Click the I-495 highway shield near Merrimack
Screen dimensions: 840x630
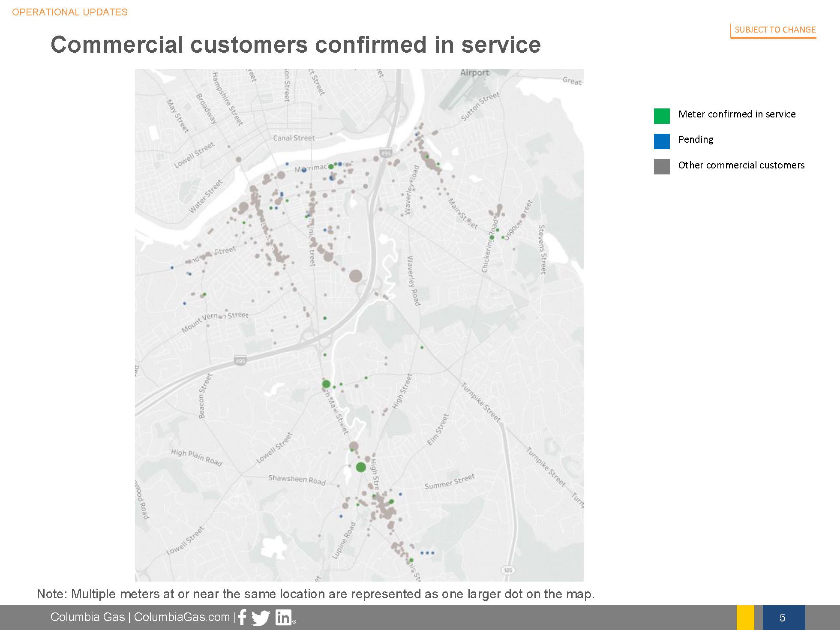(385, 153)
